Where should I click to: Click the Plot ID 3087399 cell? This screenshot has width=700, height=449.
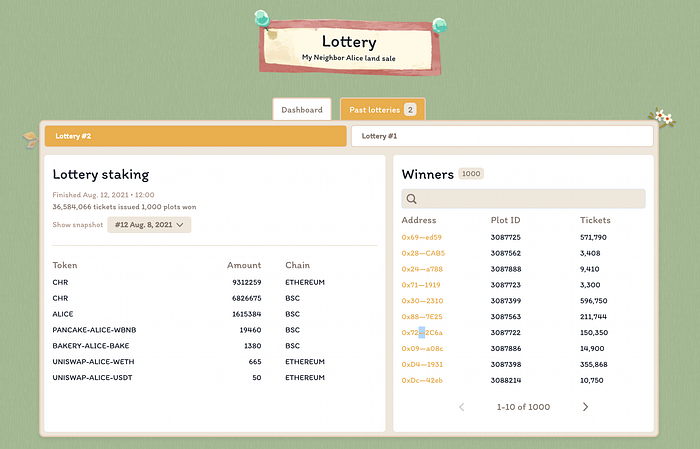click(505, 301)
